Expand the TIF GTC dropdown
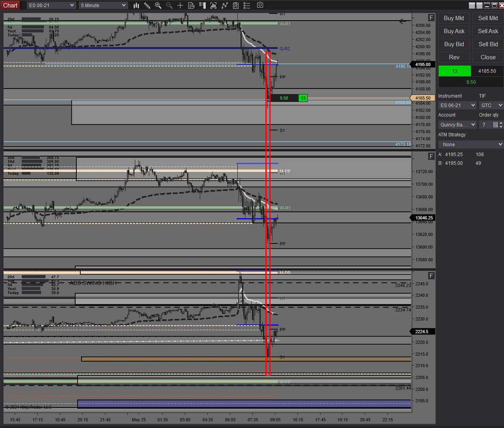This screenshot has height=428, width=504. pos(491,105)
